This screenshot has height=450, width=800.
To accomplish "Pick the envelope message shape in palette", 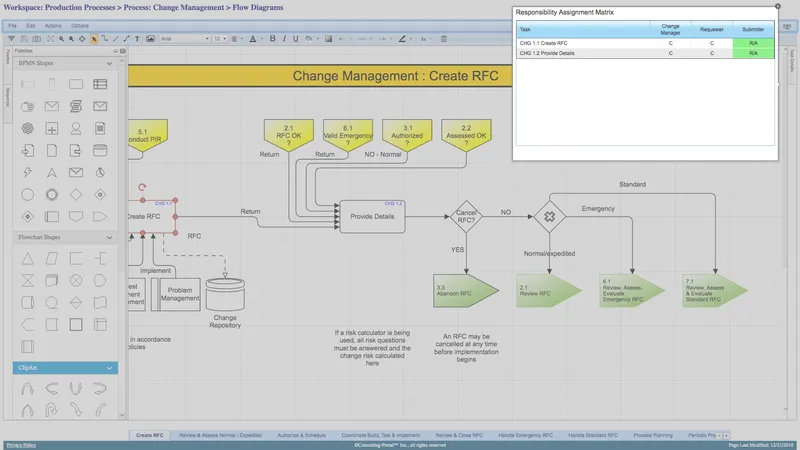I will pyautogui.click(x=52, y=106).
